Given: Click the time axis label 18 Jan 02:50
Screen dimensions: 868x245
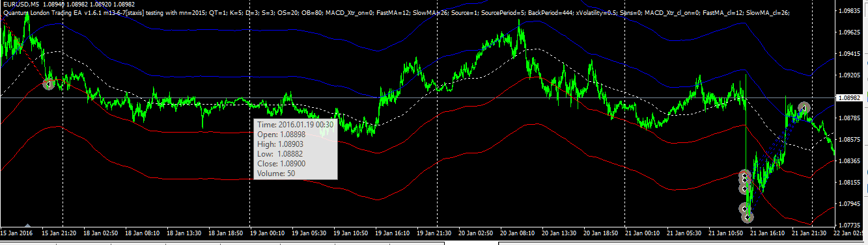Looking at the screenshot, I should click(100, 233).
